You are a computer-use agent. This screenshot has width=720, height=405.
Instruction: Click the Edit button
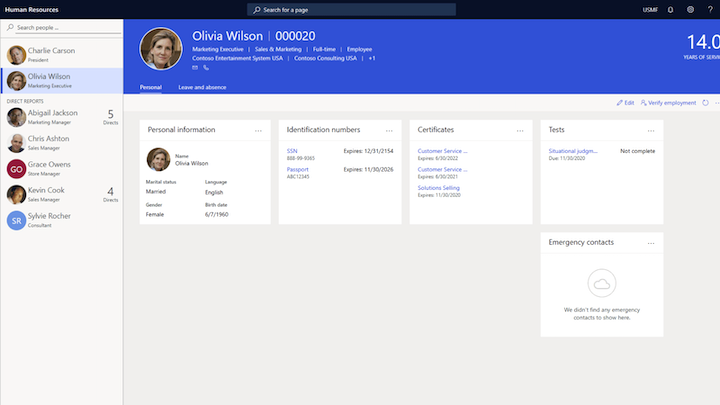(625, 103)
